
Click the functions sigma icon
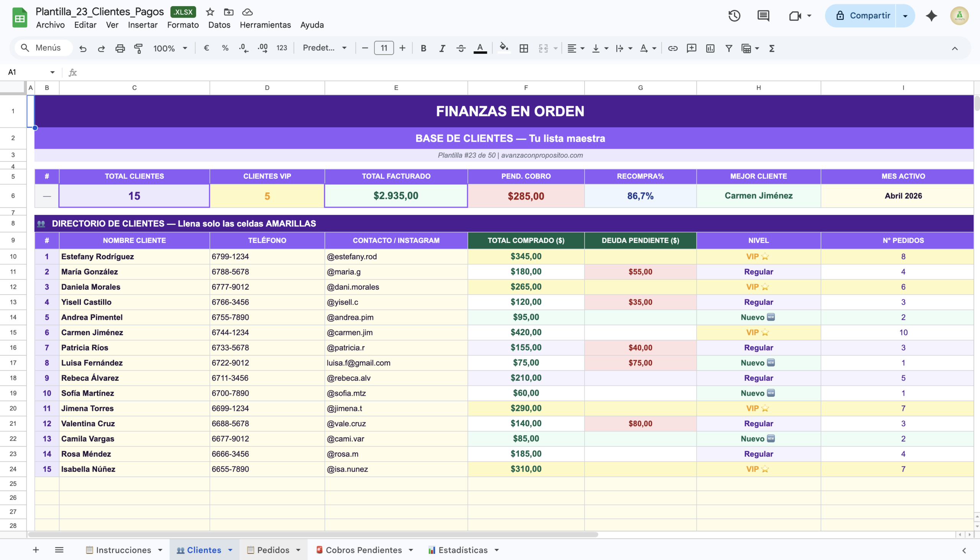[771, 48]
